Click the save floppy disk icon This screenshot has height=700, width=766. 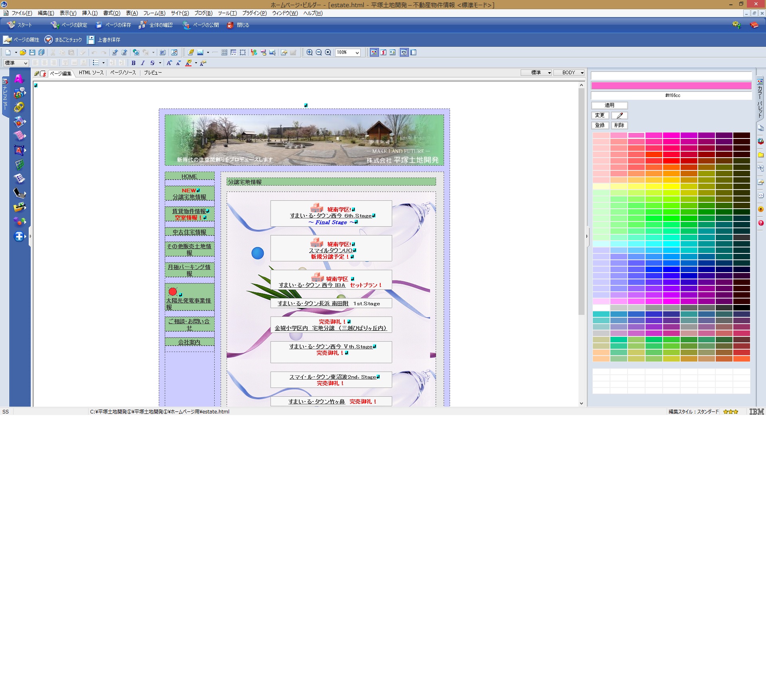(x=32, y=52)
